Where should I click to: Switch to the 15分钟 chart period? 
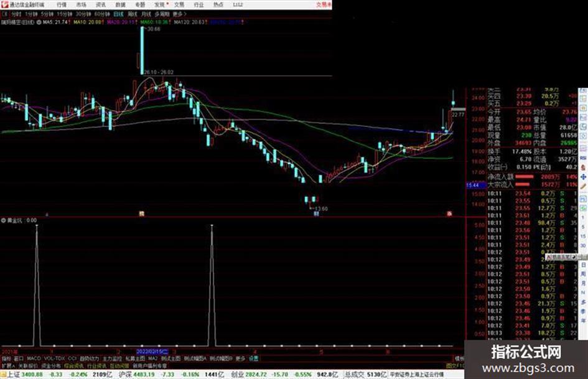(65, 14)
